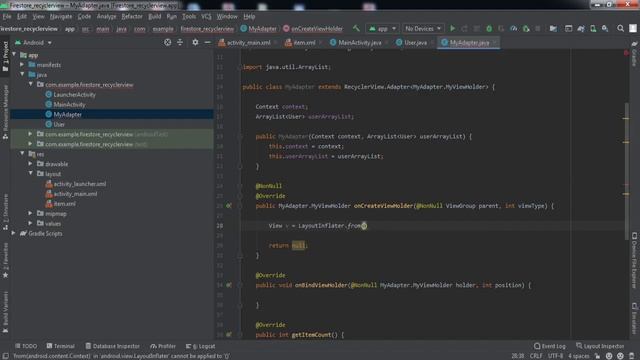Viewport: 640px width, 360px height.
Task: Expand the manifests folder
Action: click(x=22, y=64)
